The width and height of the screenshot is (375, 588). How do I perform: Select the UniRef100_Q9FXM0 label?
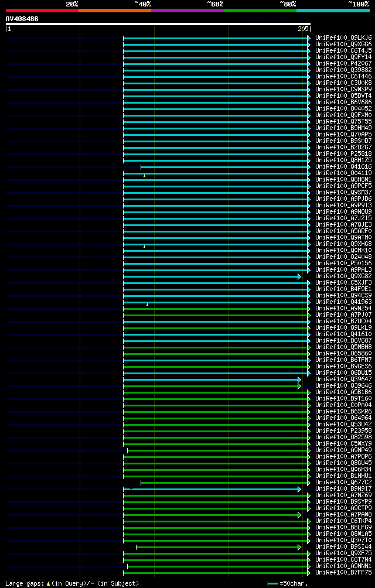[343, 115]
